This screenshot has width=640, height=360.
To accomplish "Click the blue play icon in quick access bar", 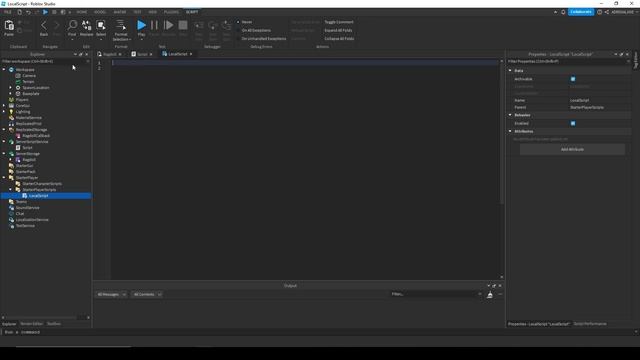I will pos(45,12).
